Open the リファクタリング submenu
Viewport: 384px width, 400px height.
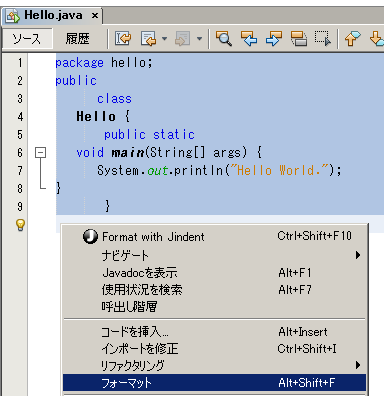215,365
